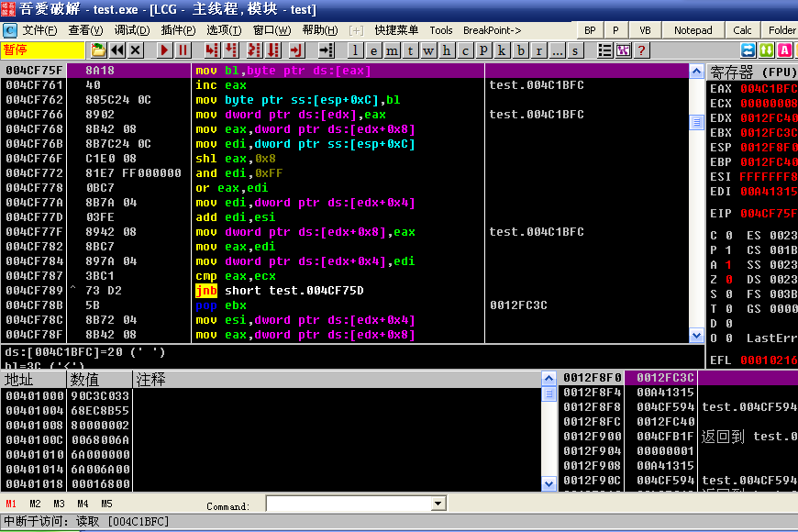Launch Notepad from the button bar
This screenshot has width=798, height=532.
(693, 30)
